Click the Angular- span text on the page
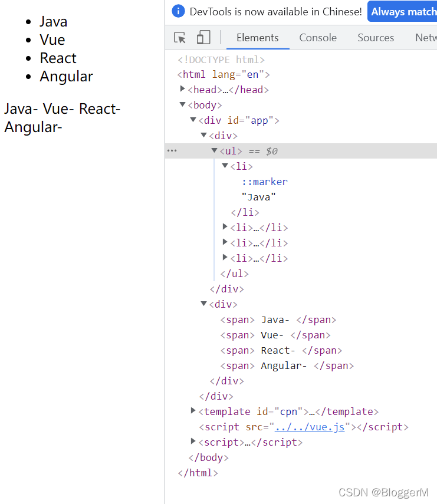This screenshot has height=504, width=437. click(33, 127)
